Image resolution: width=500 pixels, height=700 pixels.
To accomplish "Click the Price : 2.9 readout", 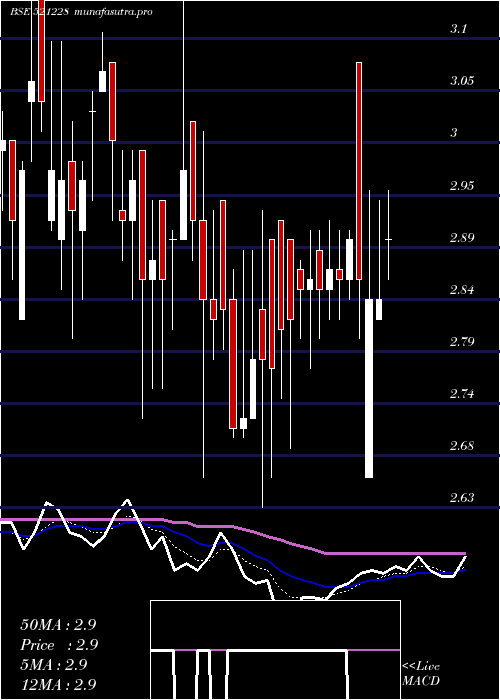I will click(x=59, y=645).
